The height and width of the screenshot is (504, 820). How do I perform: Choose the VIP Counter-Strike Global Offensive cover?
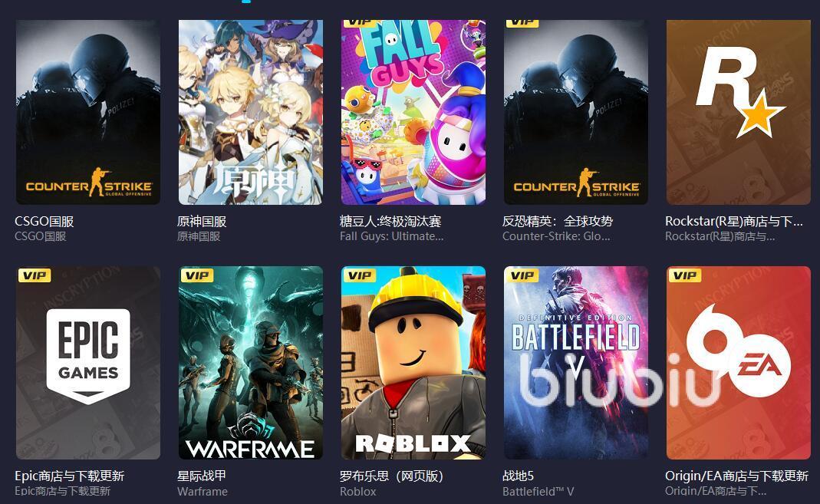click(576, 112)
